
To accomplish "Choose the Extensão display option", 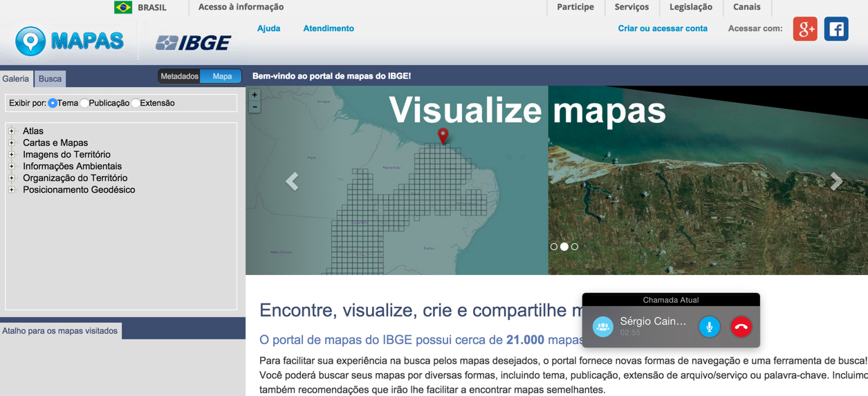I will (x=136, y=103).
